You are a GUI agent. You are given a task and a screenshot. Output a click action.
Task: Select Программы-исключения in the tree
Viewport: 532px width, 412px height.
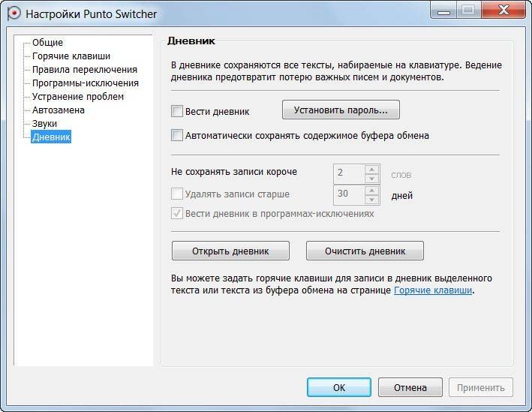click(86, 83)
